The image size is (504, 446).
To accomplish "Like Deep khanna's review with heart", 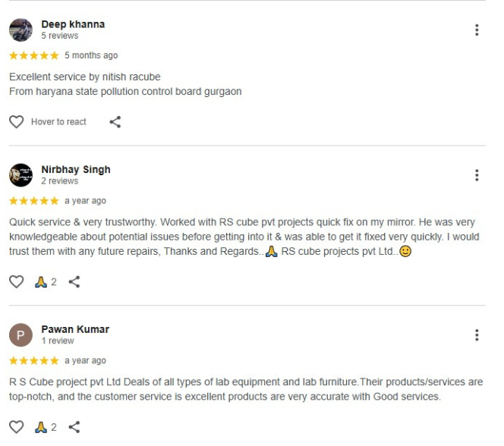I will coord(16,121).
